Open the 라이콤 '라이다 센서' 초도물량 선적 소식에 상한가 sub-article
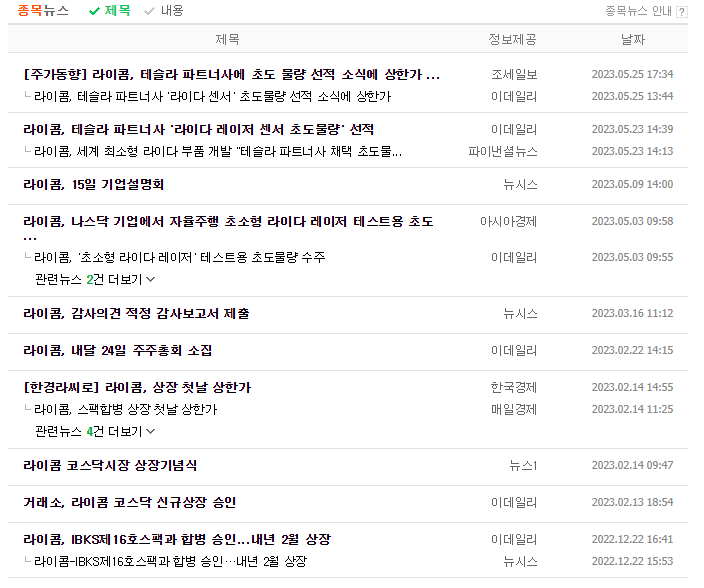This screenshot has height=588, width=704. (212, 97)
